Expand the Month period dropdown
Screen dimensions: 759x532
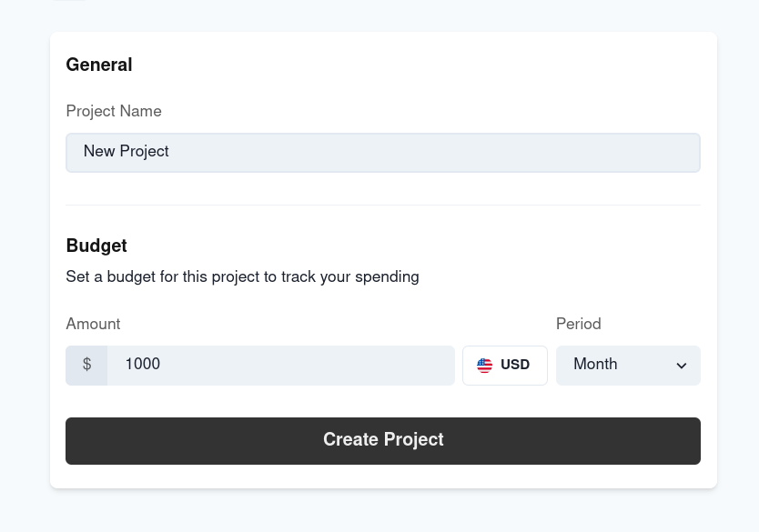[628, 366]
